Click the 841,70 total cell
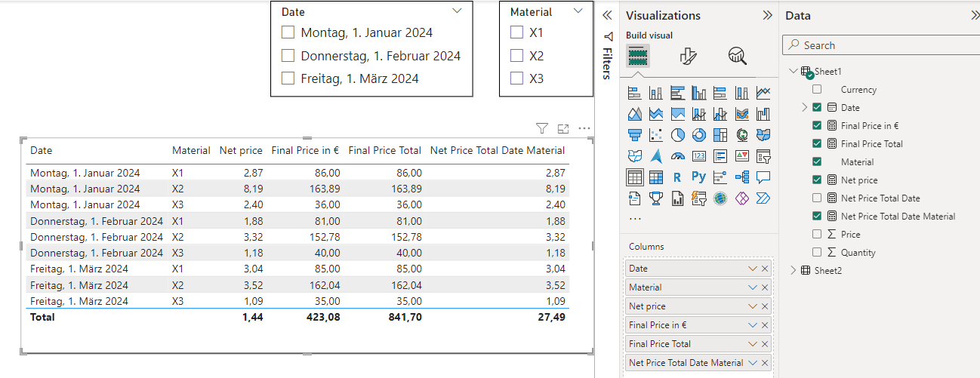Screen dimensions: 980x378 [406, 317]
